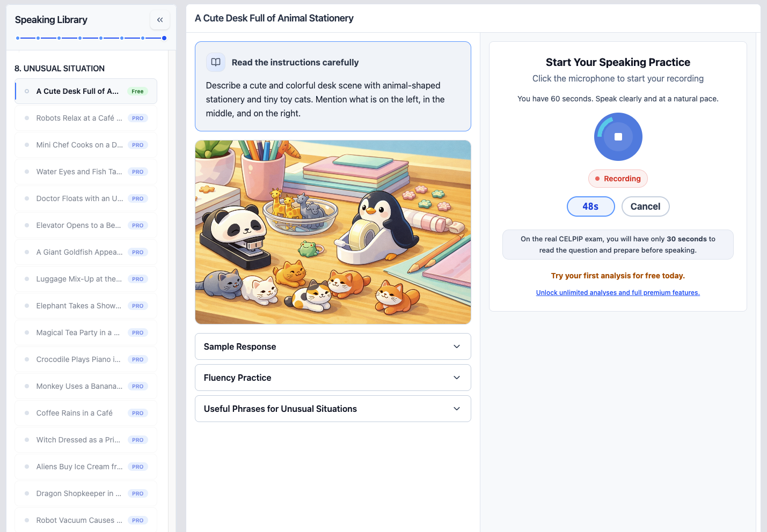Viewport: 767px width, 532px height.
Task: Open Useful Phrases for Unusual Situations
Action: pyautogui.click(x=333, y=409)
